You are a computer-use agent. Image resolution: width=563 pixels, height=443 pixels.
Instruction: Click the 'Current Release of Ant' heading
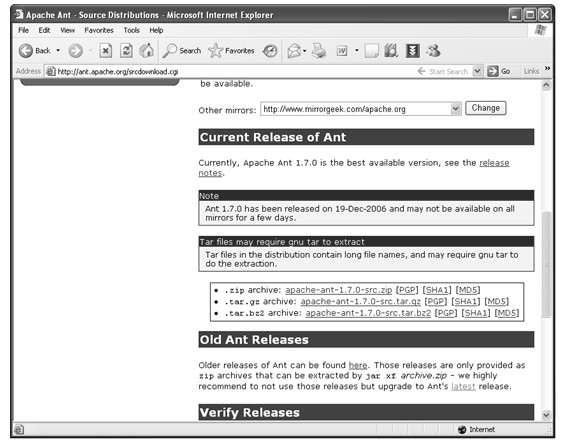click(273, 137)
